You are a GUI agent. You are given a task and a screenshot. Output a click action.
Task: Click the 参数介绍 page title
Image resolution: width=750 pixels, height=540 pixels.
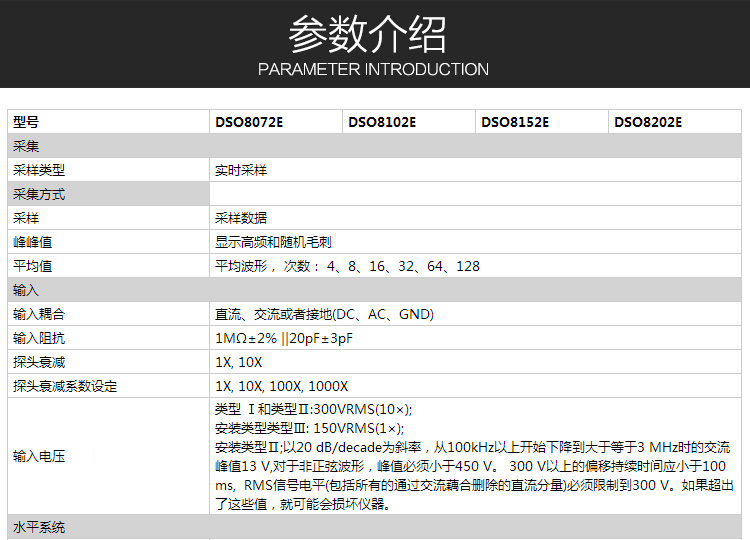pyautogui.click(x=367, y=34)
